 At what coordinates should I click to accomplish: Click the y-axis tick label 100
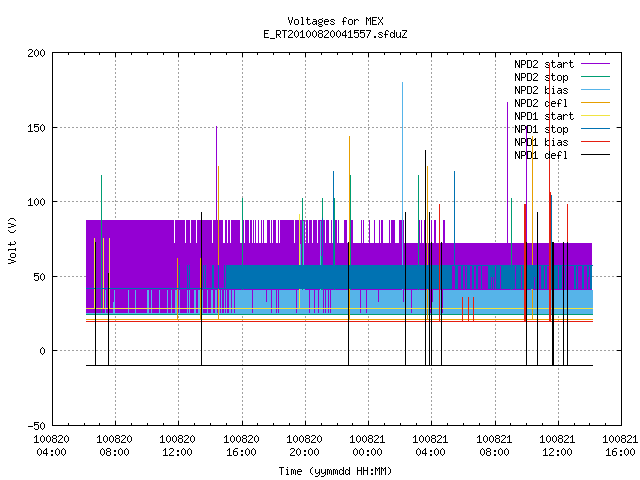point(36,202)
